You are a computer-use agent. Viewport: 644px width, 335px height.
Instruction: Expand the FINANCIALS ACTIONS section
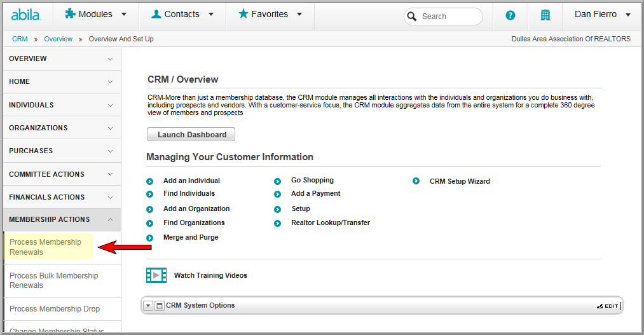click(x=110, y=198)
